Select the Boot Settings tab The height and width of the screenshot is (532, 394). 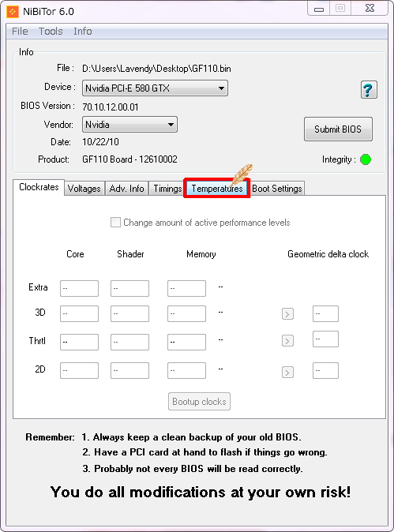click(x=277, y=189)
